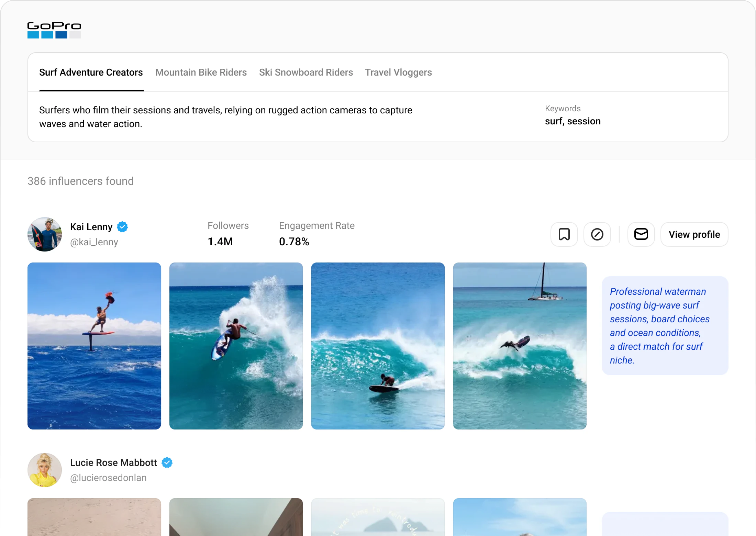
Task: Click the View profile button
Action: point(694,234)
